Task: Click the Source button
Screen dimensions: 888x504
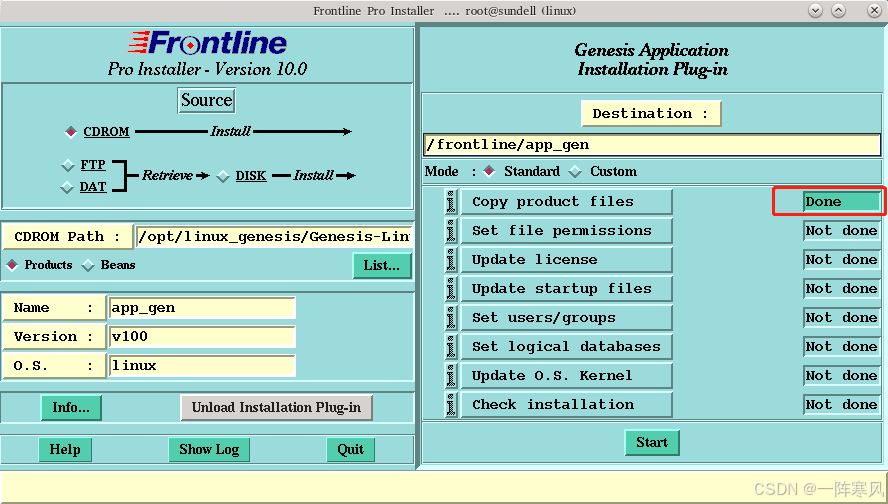Action: pyautogui.click(x=206, y=100)
